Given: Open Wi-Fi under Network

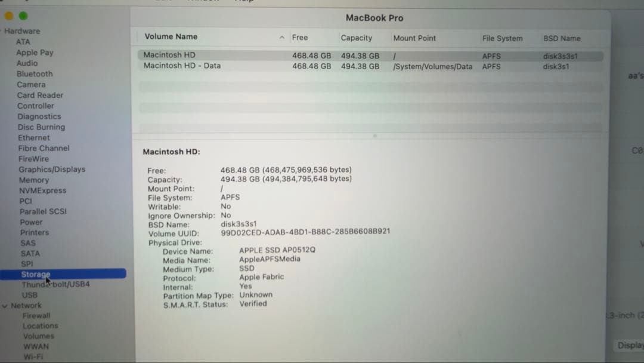Looking at the screenshot, I should click(x=34, y=356).
